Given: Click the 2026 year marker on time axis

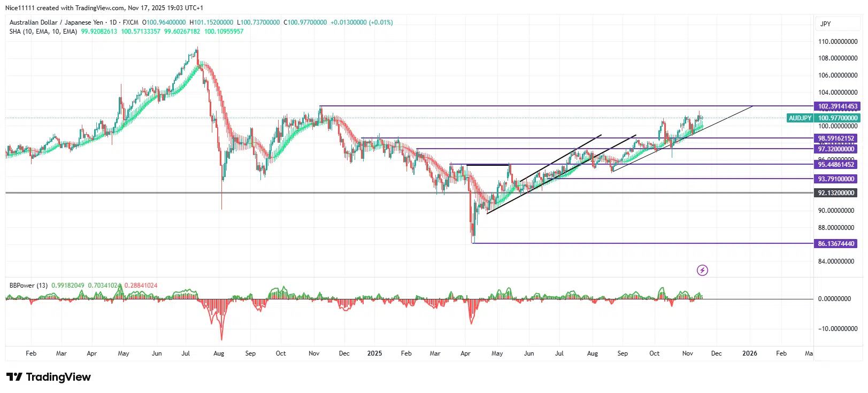Looking at the screenshot, I should (x=749, y=353).
